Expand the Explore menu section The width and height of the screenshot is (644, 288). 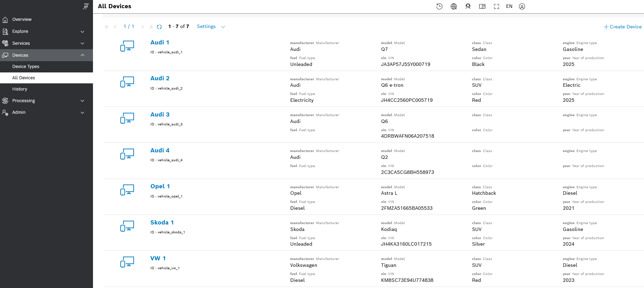click(46, 31)
